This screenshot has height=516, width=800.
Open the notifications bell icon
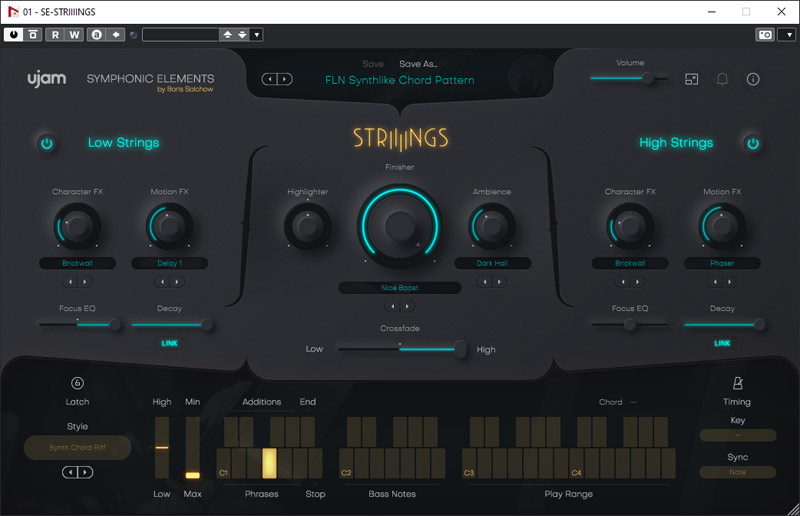(722, 79)
